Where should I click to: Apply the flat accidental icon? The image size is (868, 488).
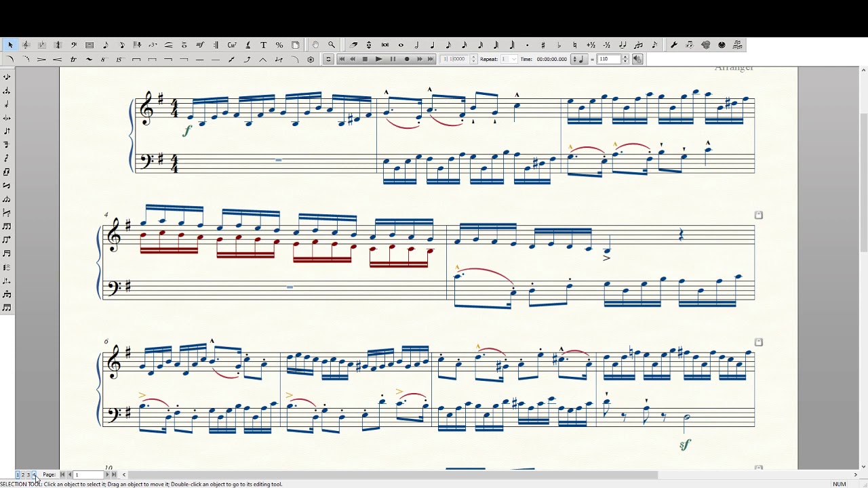(559, 45)
